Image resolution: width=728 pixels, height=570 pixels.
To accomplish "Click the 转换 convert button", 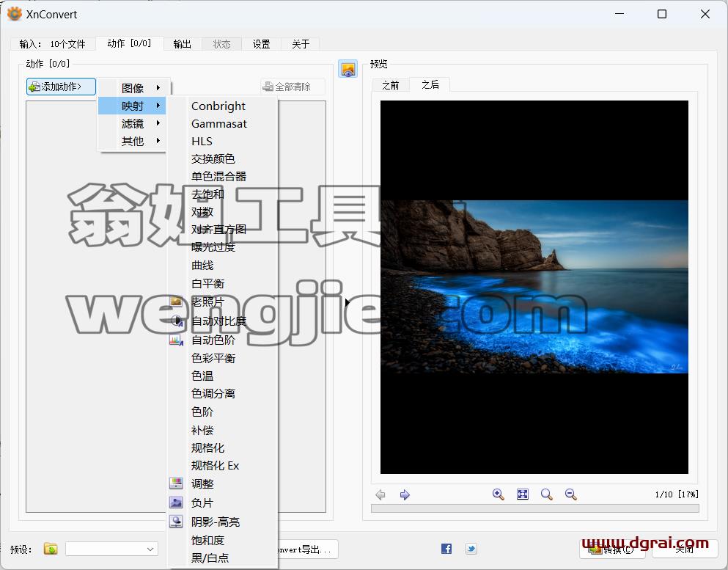I will coord(613,549).
